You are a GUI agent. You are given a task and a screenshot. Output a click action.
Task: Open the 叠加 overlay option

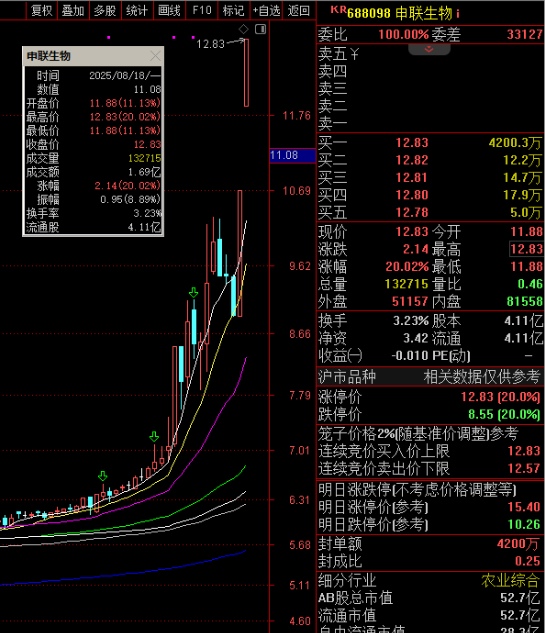point(73,10)
